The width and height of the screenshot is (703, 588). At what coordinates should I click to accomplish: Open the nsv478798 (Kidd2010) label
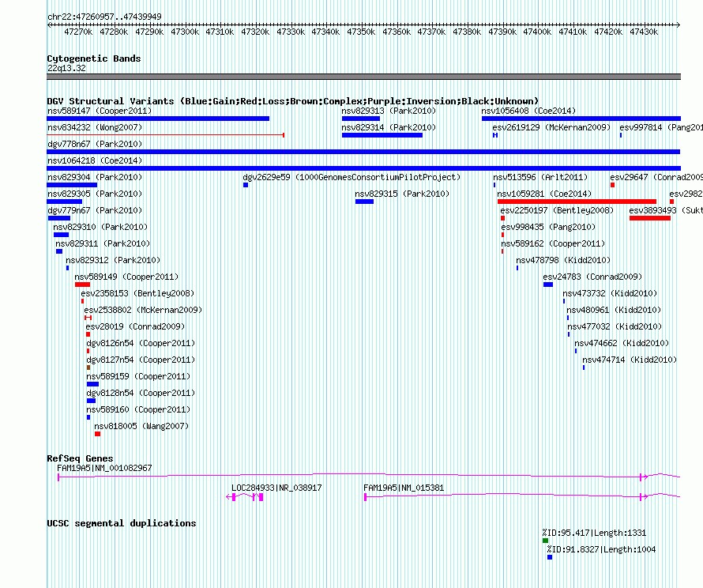(563, 260)
